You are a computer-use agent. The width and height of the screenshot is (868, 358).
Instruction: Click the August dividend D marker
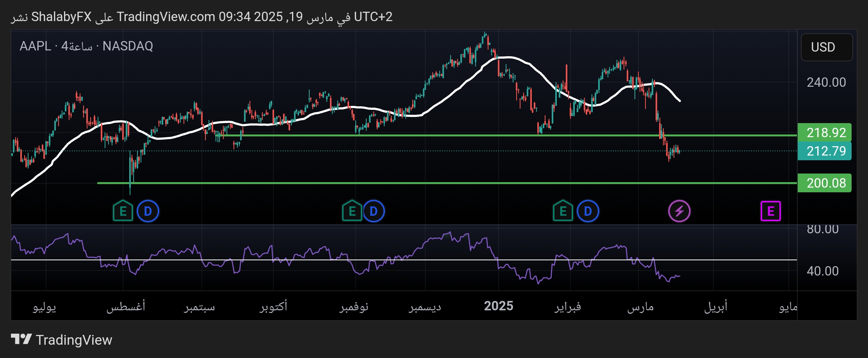coord(148,211)
